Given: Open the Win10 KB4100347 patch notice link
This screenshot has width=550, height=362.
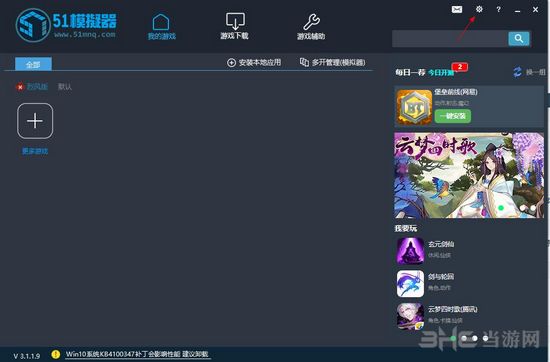Looking at the screenshot, I should (x=137, y=354).
